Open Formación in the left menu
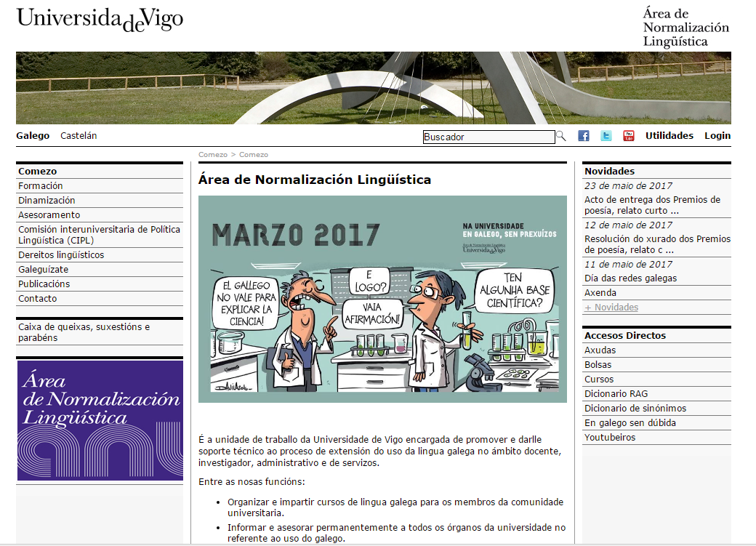Image resolution: width=756 pixels, height=546 pixels. pos(41,186)
